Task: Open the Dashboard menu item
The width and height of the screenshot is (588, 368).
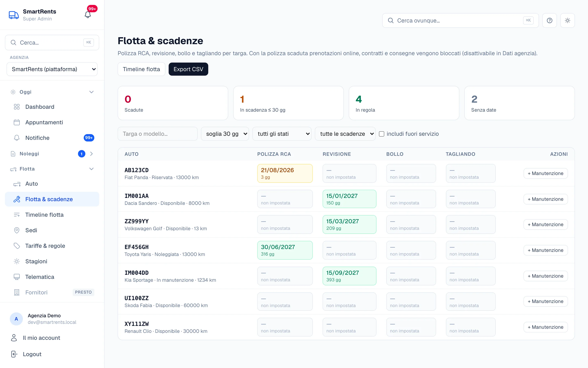Action: click(52, 107)
